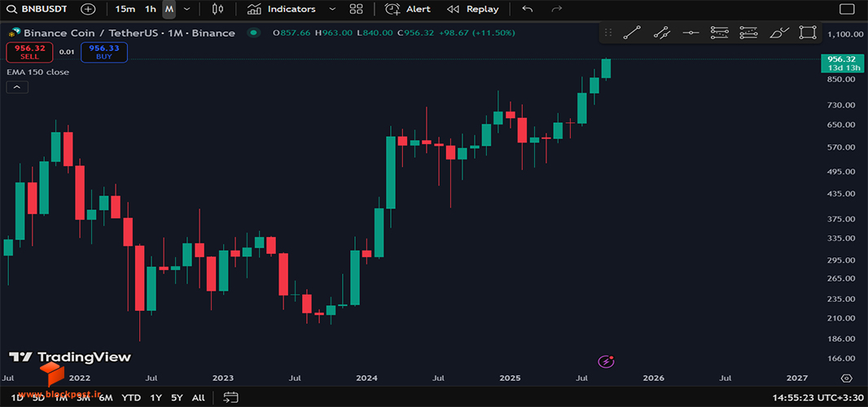Switch to the 15m timeframe
The height and width of the screenshot is (407, 868).
[x=125, y=9]
